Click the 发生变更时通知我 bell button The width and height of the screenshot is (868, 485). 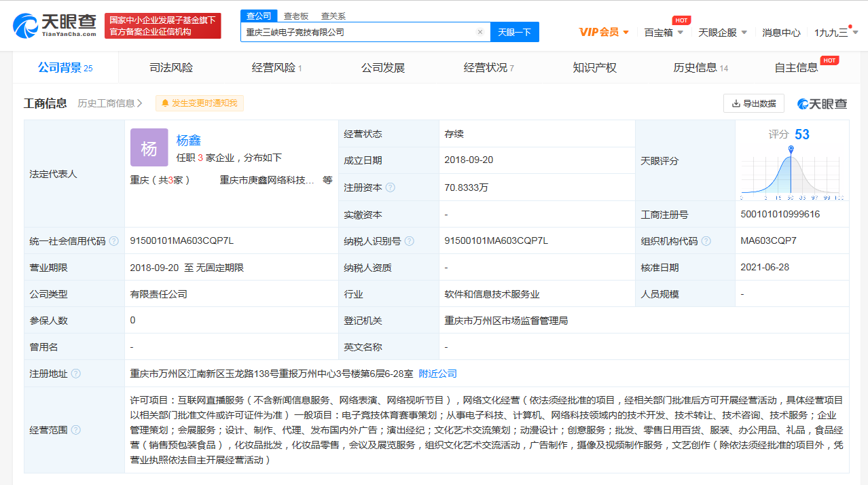tap(200, 103)
